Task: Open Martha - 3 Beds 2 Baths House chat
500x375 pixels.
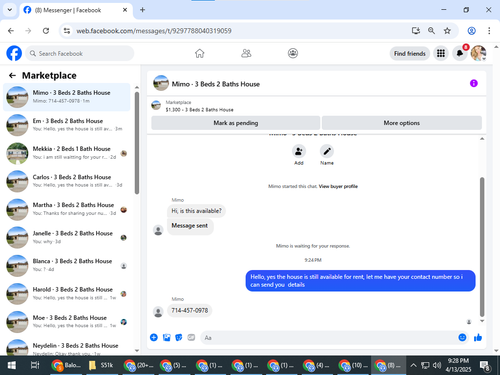Action: [67, 209]
